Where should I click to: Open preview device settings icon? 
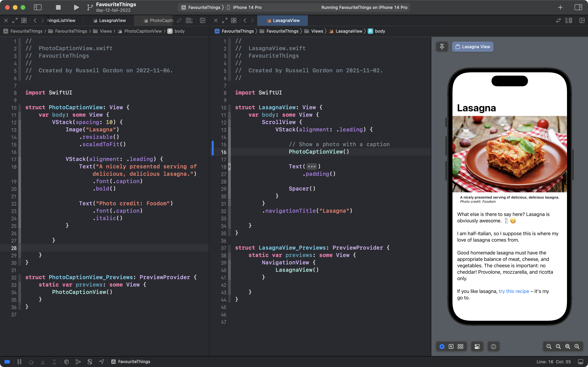477,347
